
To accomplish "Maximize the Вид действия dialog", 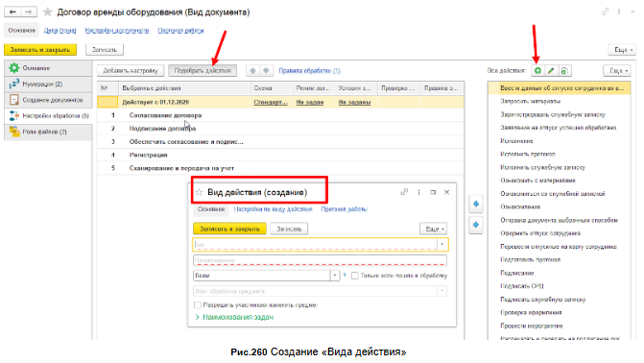I will coord(433,192).
